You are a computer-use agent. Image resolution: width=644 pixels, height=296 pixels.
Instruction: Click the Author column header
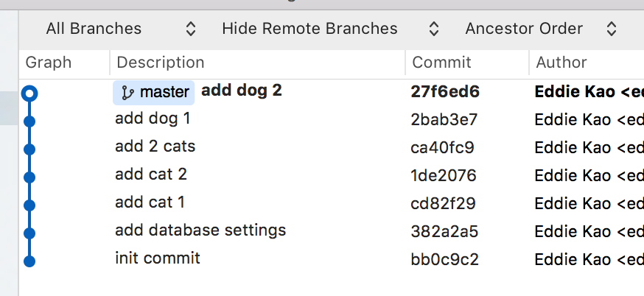point(561,63)
